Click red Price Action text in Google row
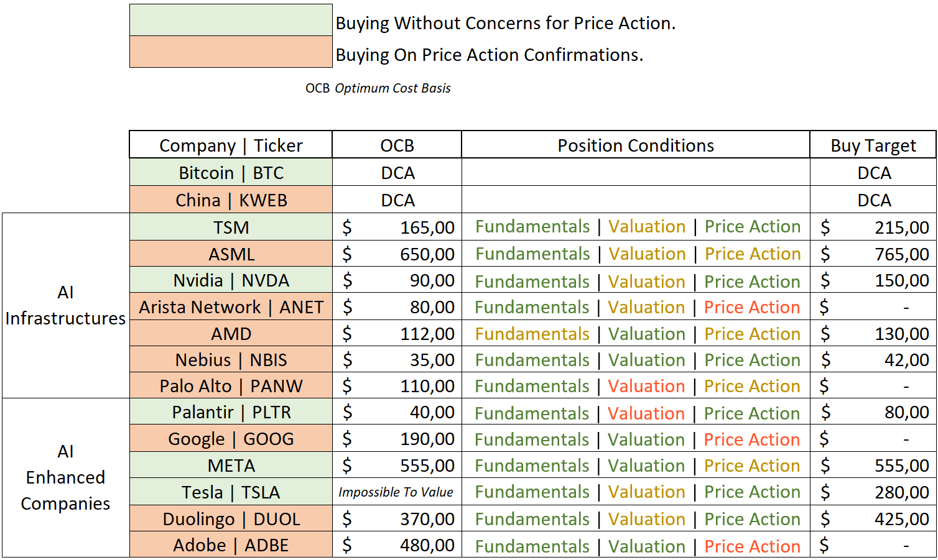Screen dimensions: 938x560 [751, 439]
